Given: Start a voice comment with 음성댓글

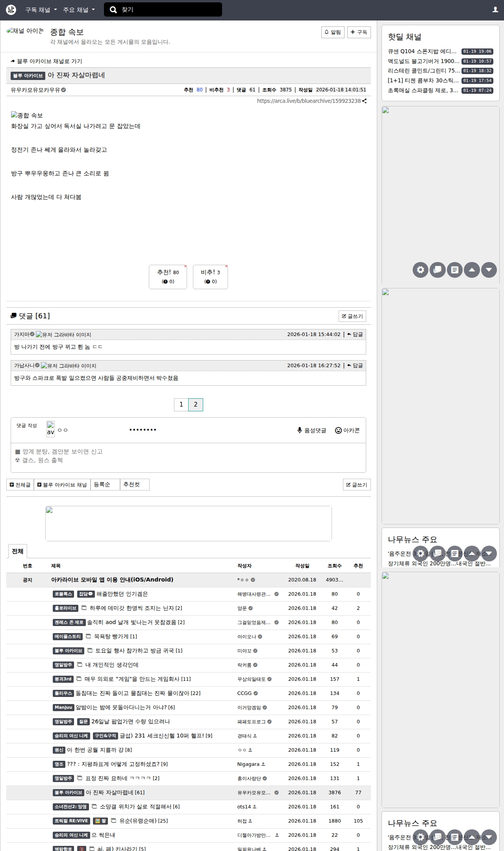Looking at the screenshot, I should tap(312, 430).
